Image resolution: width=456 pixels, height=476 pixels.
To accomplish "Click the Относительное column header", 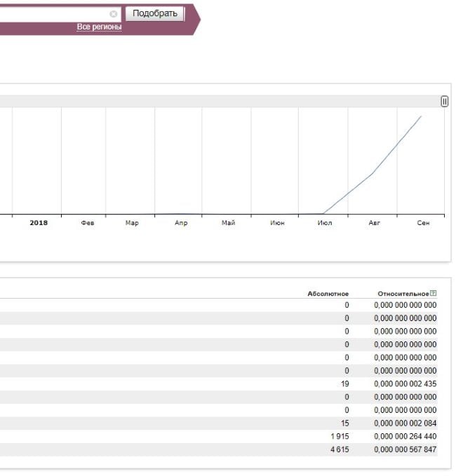I will (402, 294).
